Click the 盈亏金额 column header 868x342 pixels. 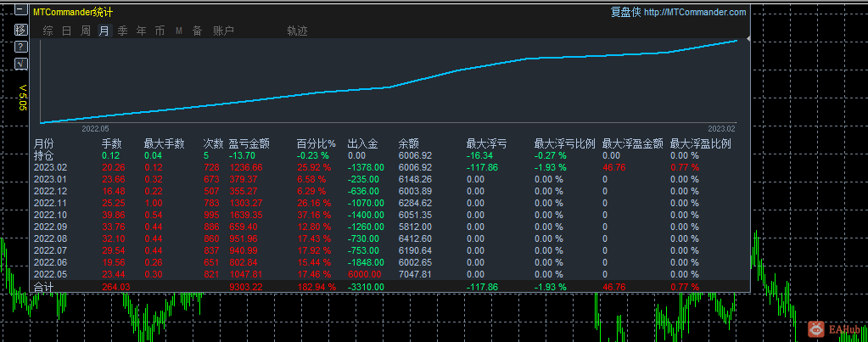click(249, 144)
